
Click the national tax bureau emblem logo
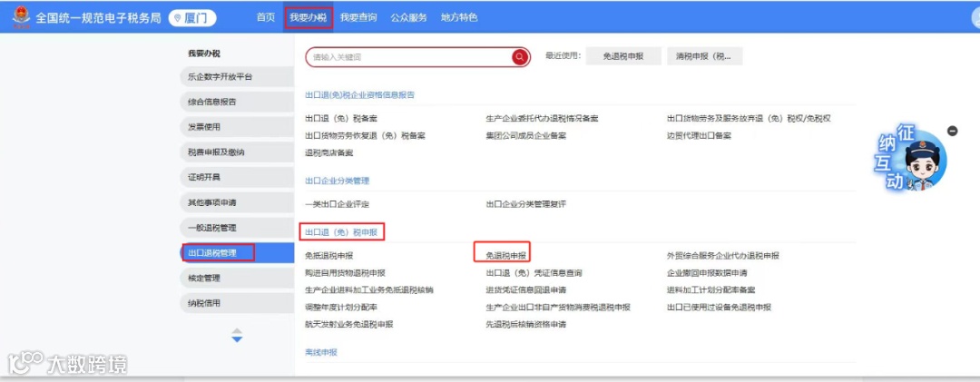tap(21, 17)
